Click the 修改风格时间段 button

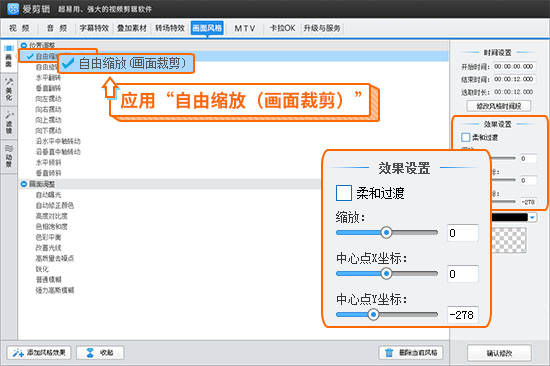tap(498, 106)
